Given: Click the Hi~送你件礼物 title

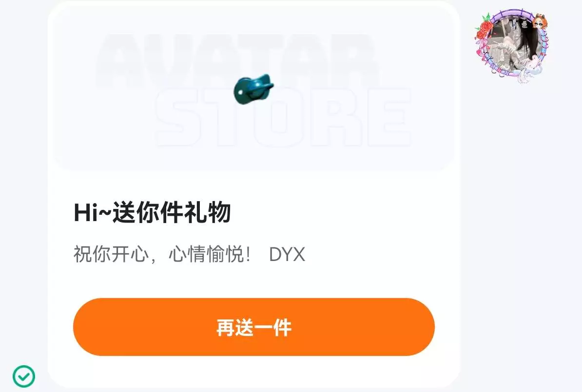Looking at the screenshot, I should tap(152, 212).
